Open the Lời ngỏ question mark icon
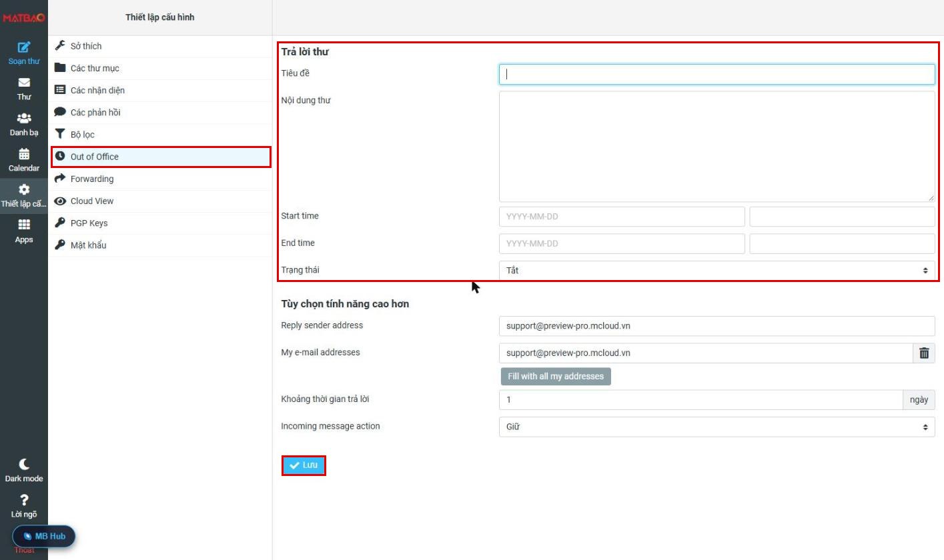 (x=24, y=499)
